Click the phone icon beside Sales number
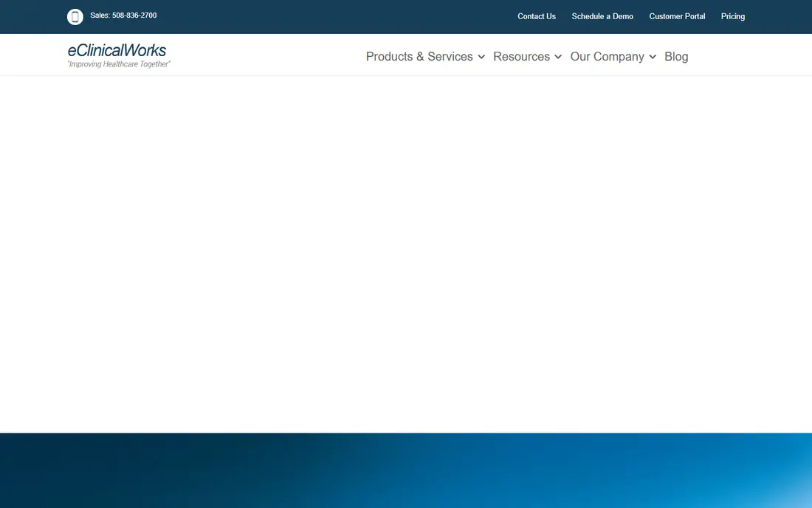The width and height of the screenshot is (812, 508). [75, 16]
